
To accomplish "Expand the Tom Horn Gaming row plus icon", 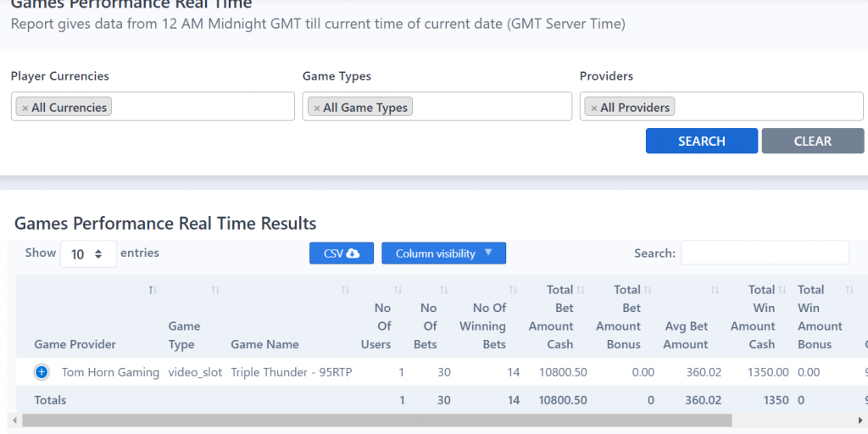I will click(x=42, y=372).
